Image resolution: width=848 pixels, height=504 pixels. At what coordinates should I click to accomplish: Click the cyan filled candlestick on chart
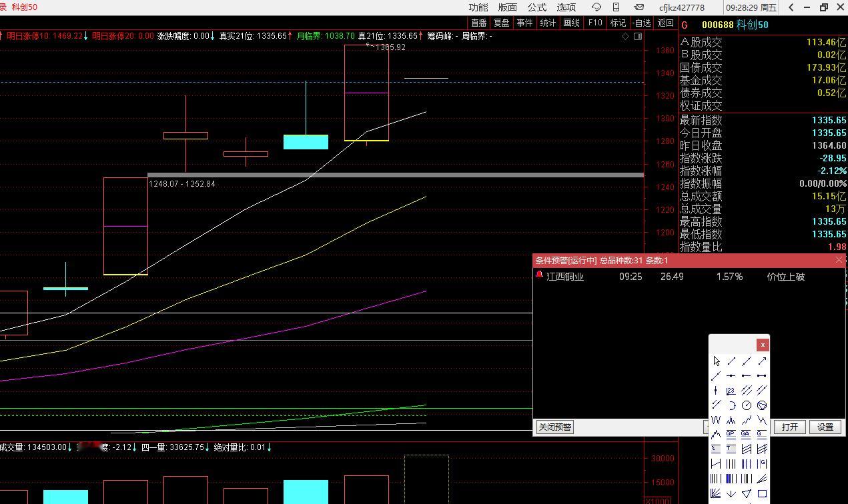tap(306, 141)
